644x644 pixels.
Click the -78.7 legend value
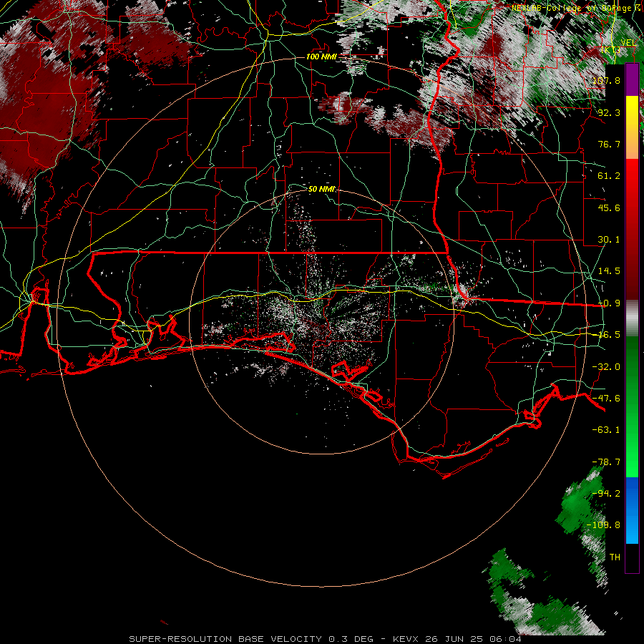pos(606,462)
